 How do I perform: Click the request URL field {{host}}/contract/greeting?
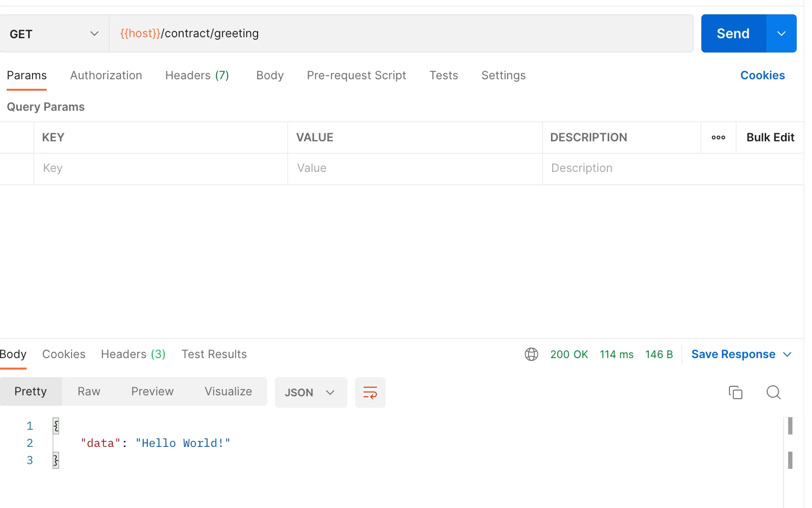tap(401, 33)
